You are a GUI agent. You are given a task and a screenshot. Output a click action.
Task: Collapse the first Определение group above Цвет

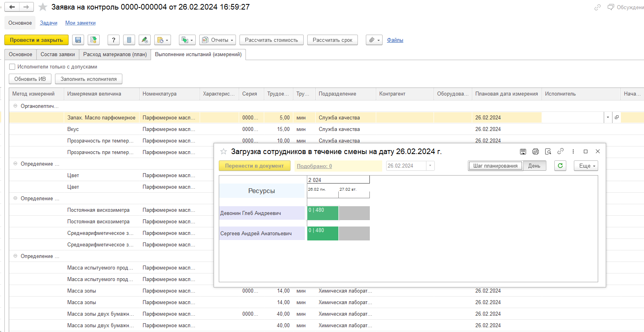click(x=16, y=164)
